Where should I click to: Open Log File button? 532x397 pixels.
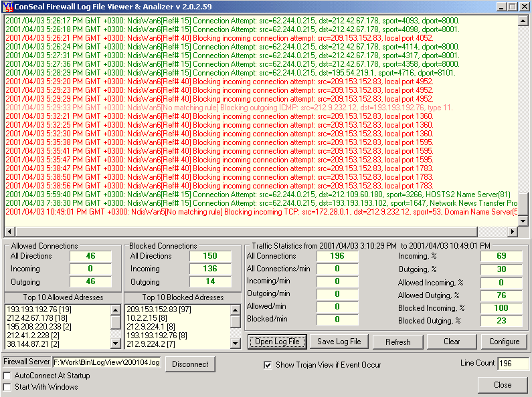[277, 342]
